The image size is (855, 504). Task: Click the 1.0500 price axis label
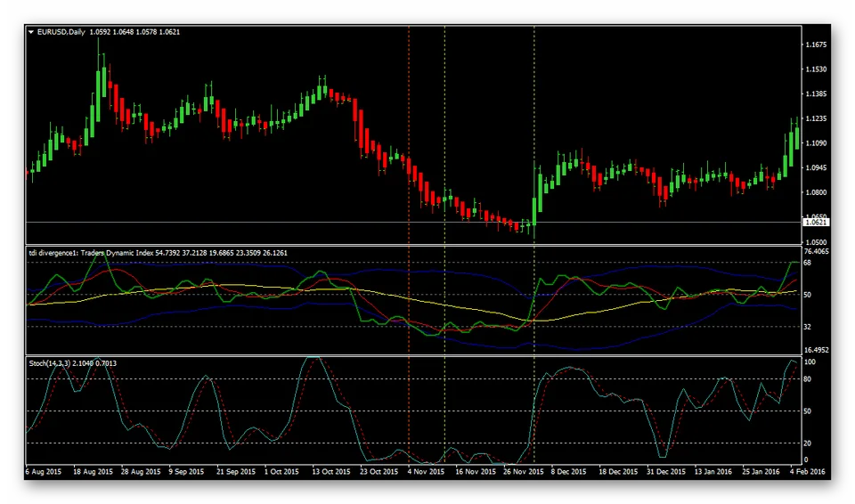(x=817, y=242)
